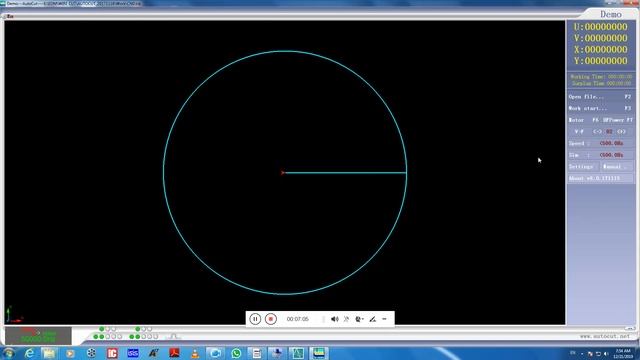
Task: Click the About version button
Action: (x=600, y=178)
